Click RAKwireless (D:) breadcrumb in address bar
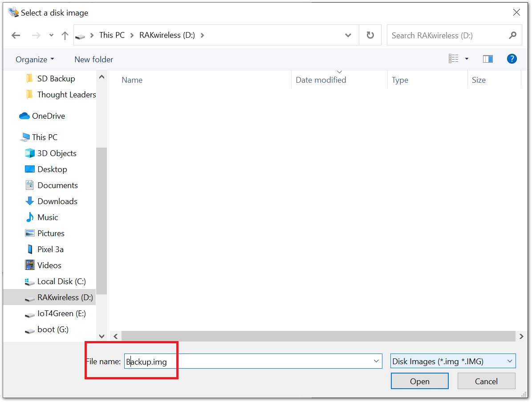 [x=167, y=35]
